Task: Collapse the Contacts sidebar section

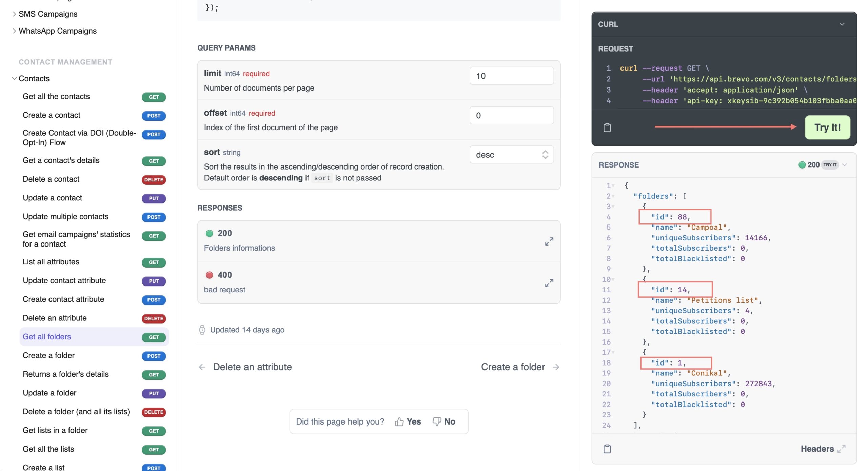Action: coord(14,79)
